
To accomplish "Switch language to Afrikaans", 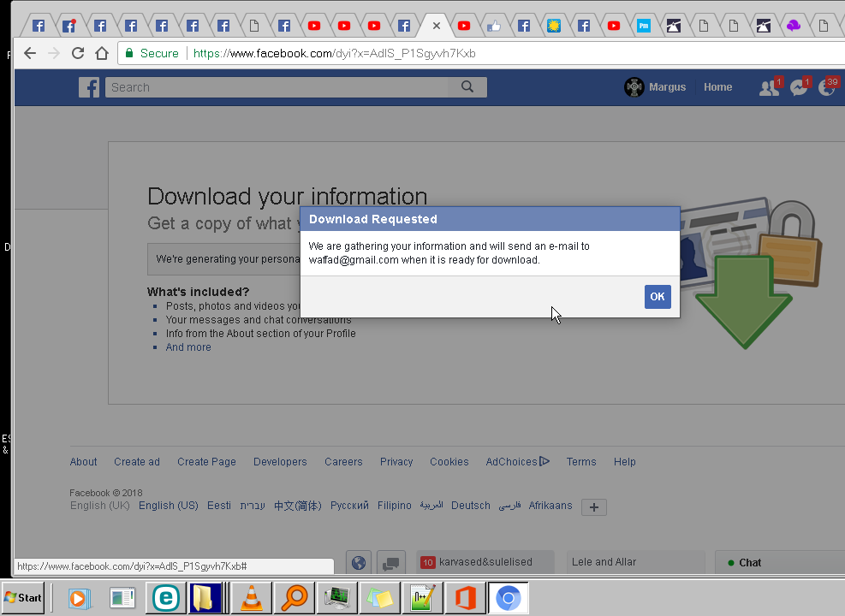I will (x=550, y=506).
